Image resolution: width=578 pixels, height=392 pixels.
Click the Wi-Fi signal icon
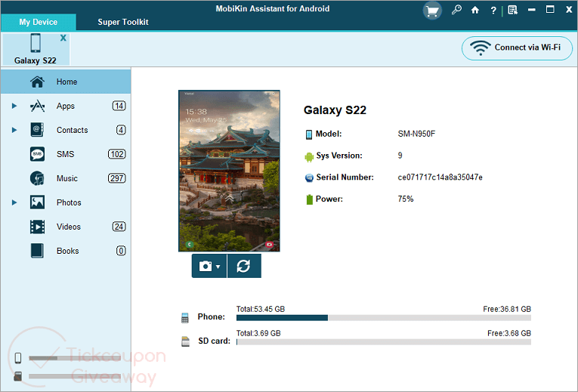(480, 48)
